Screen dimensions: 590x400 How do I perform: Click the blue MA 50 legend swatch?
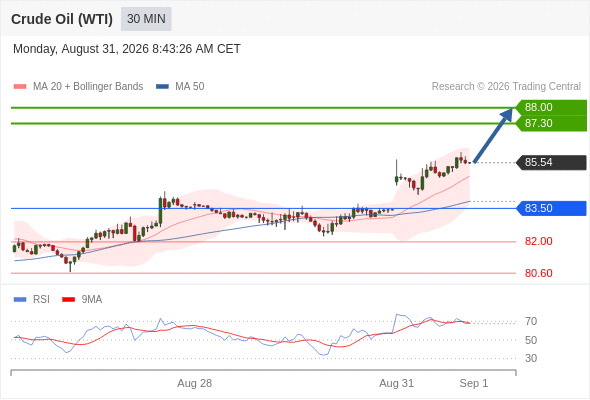(162, 87)
